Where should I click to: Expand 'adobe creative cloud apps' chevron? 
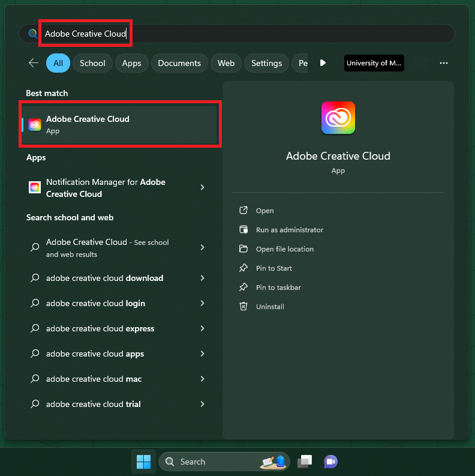pyautogui.click(x=203, y=354)
